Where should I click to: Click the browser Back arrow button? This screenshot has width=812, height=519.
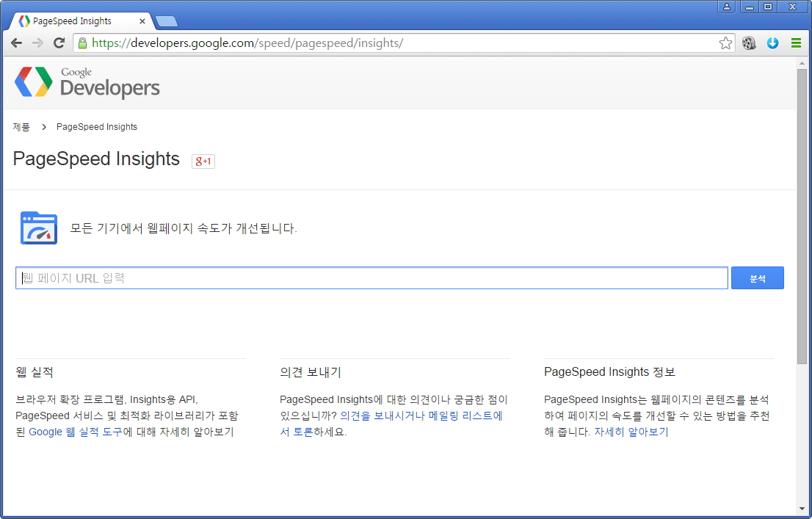point(16,43)
